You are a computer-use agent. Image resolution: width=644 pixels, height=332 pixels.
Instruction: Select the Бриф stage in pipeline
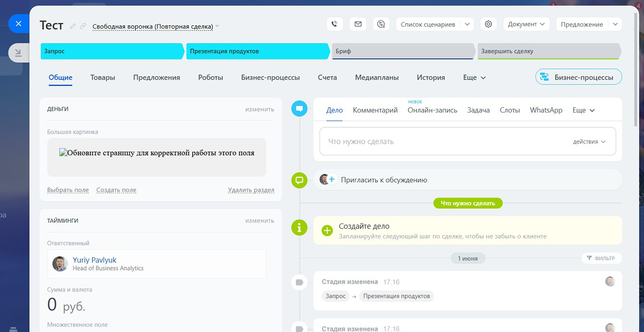click(x=403, y=51)
